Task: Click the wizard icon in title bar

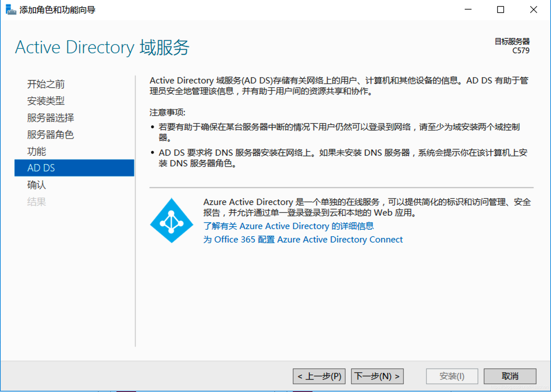Action: pyautogui.click(x=11, y=10)
